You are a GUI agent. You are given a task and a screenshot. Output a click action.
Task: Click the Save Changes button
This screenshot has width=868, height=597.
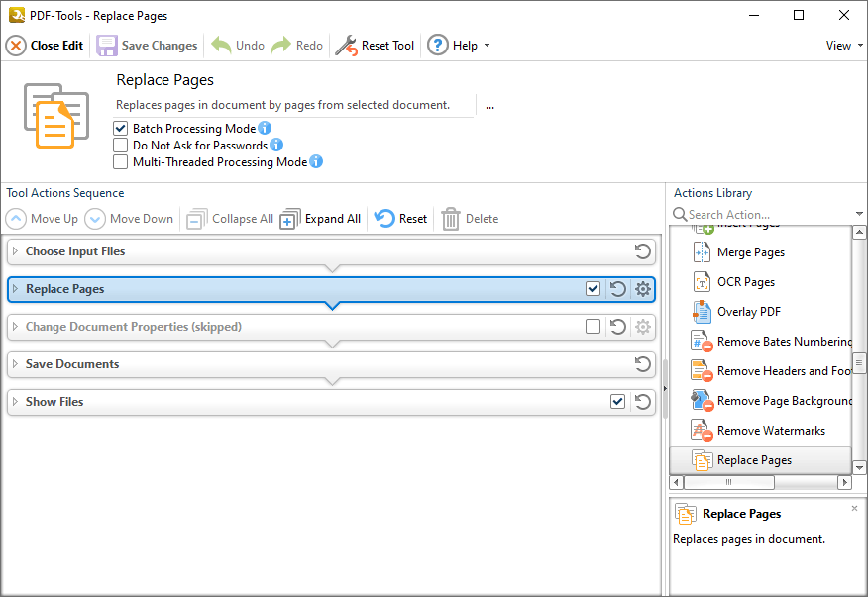[147, 45]
